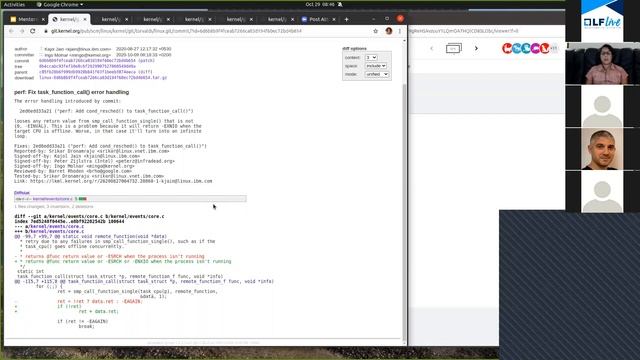Viewport: 640px width, 360px height.
Task: Reload the git.kernel.org page
Action: click(33, 31)
